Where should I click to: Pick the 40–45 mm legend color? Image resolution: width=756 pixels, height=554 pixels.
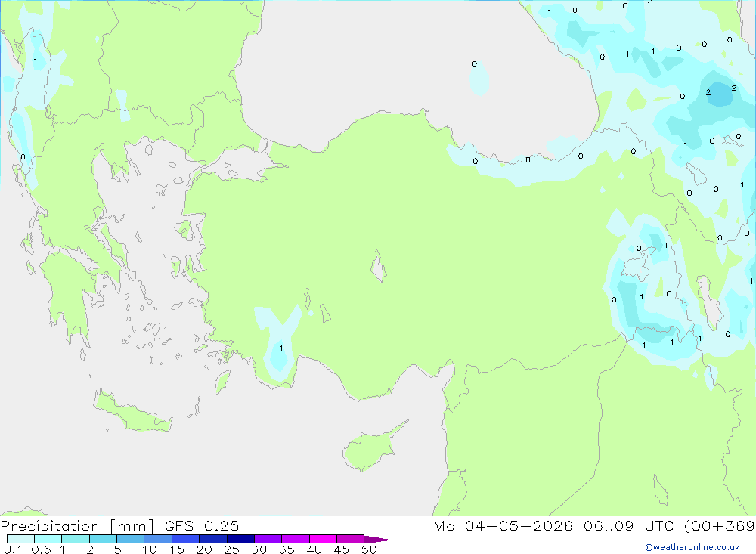[323, 539]
